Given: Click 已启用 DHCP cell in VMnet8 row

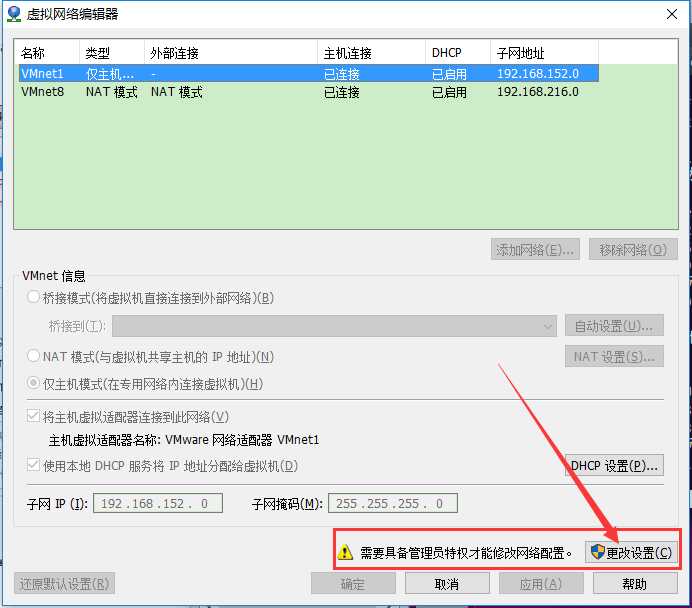Looking at the screenshot, I should (x=449, y=92).
